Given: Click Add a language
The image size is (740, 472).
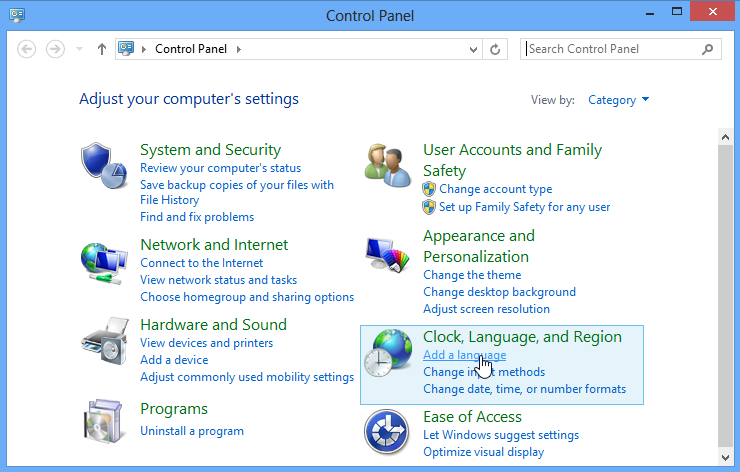Looking at the screenshot, I should click(464, 355).
